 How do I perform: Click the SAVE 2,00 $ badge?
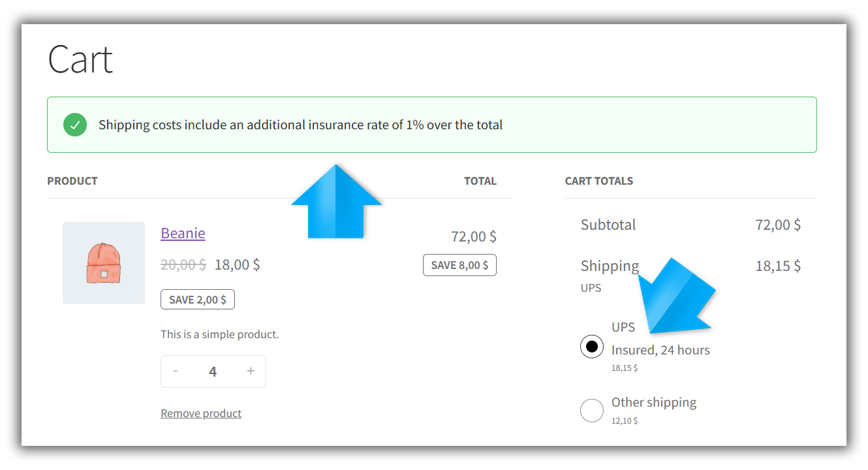[198, 300]
